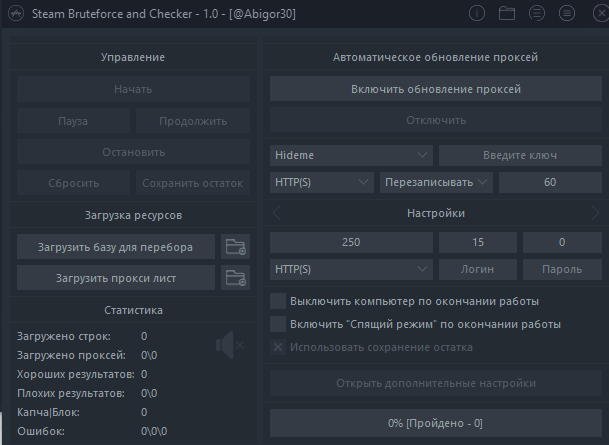Click Загрузить базу для перебора button
The image size is (609, 445).
point(116,247)
